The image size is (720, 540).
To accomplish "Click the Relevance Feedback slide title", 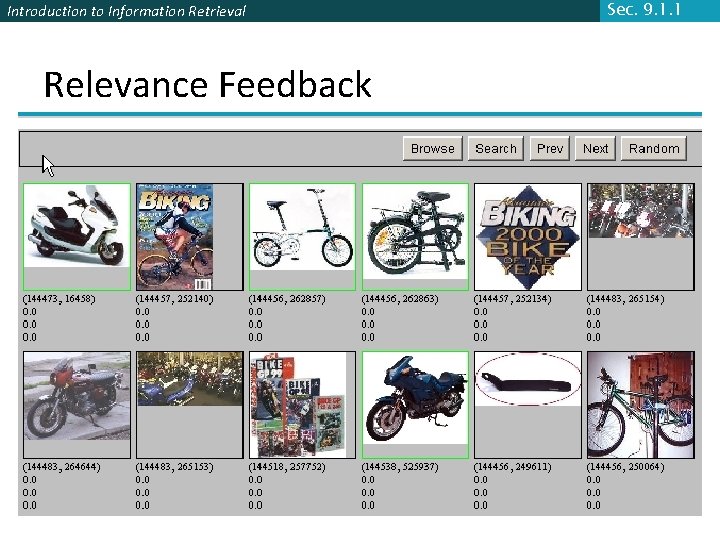I will 208,84.
